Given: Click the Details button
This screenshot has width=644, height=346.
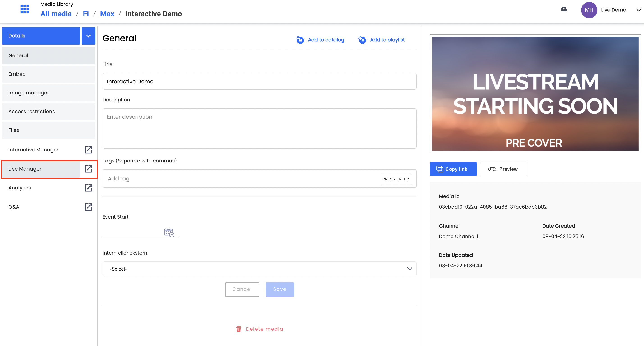Looking at the screenshot, I should 41,36.
